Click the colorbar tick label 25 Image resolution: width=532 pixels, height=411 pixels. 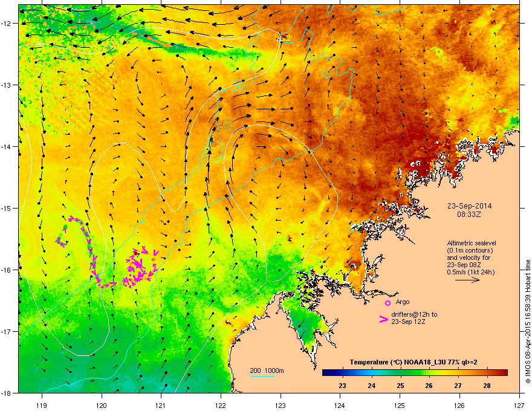400,386
